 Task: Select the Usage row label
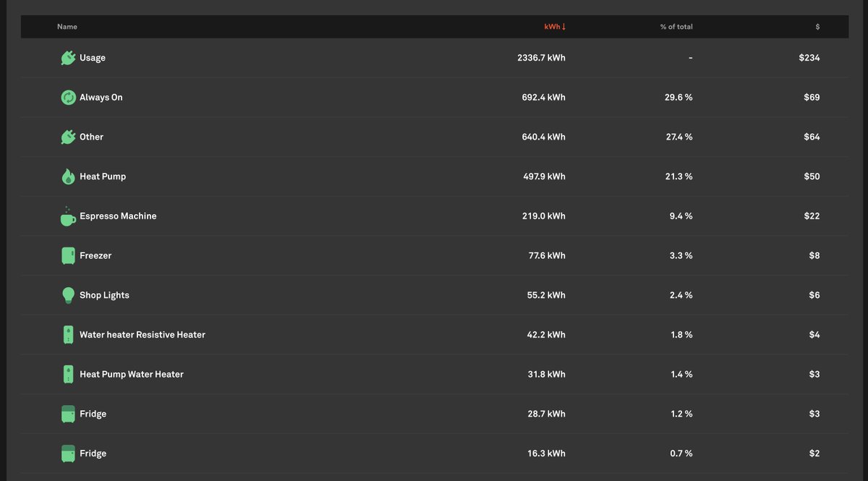(x=93, y=58)
